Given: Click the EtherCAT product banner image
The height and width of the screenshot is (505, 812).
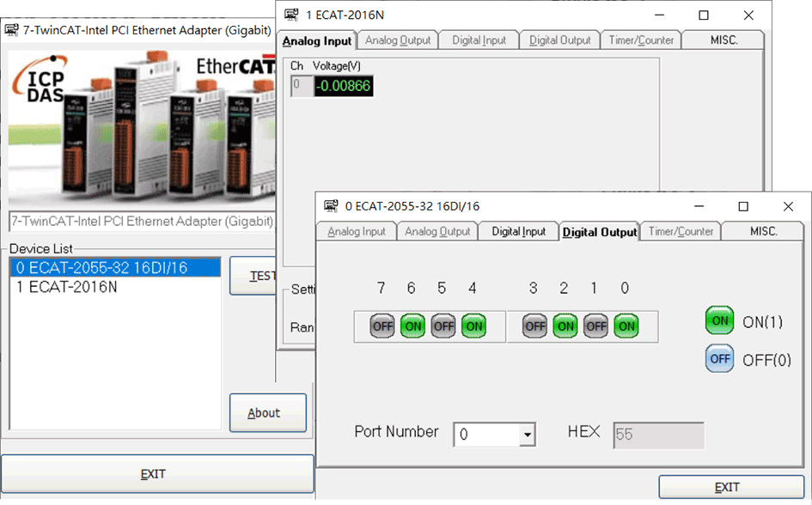Looking at the screenshot, I should pos(142,129).
